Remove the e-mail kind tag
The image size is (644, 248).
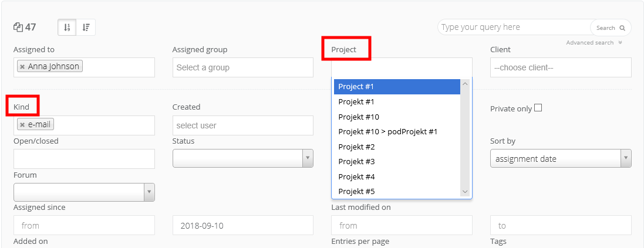22,125
